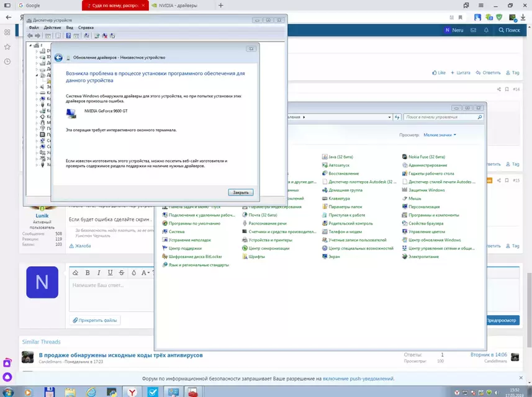Open Устройства и принтеры in Control Panel
Viewport: 532px width, 397px height.
[x=267, y=240]
